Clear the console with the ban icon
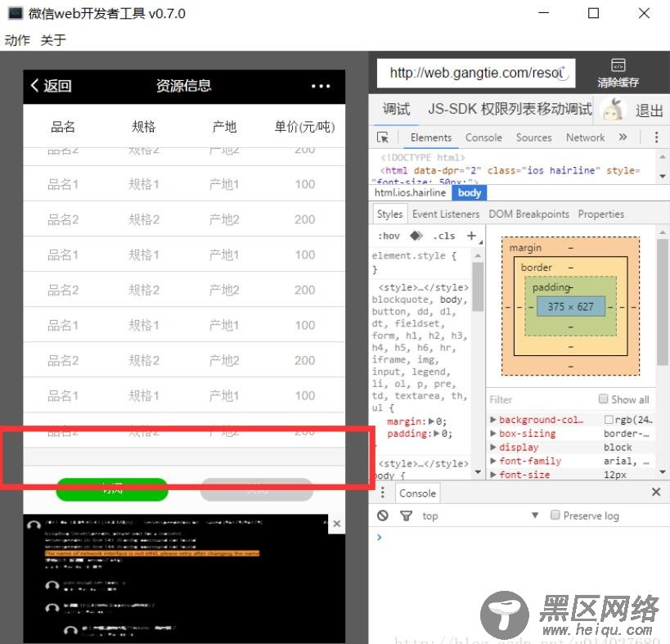 pos(383,516)
